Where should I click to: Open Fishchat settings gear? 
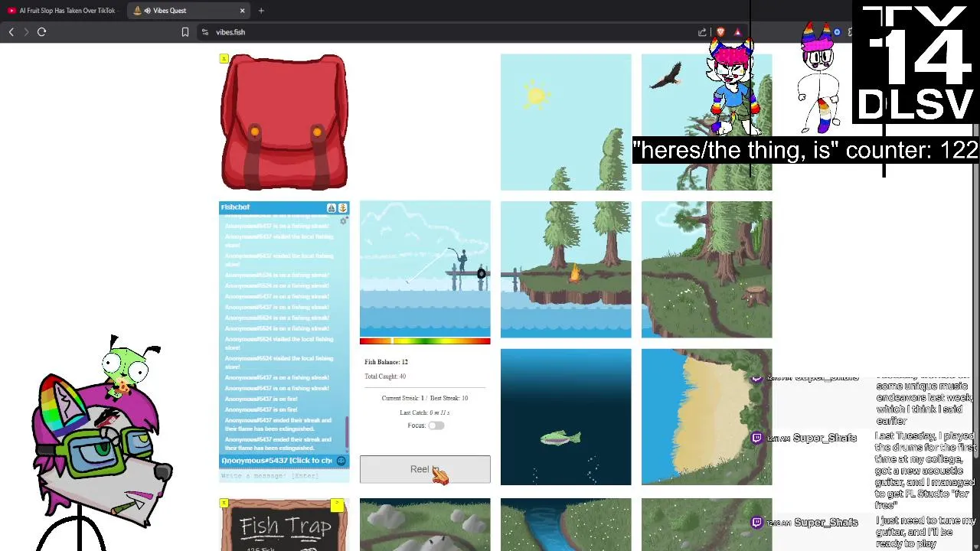click(x=344, y=220)
